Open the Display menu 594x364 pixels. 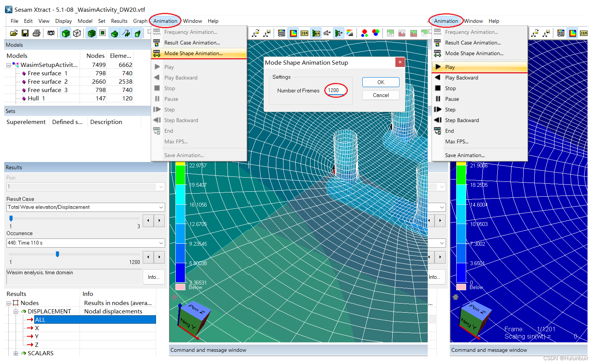tap(64, 21)
